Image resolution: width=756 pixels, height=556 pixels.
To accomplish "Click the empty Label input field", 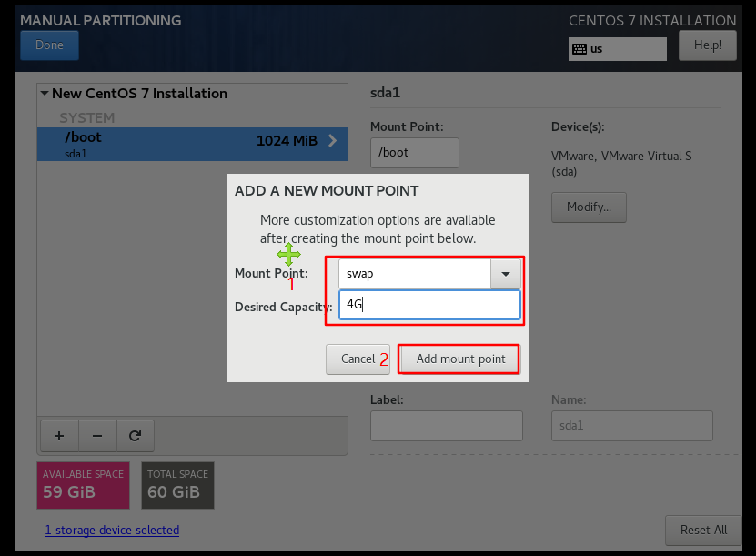I will click(x=447, y=426).
